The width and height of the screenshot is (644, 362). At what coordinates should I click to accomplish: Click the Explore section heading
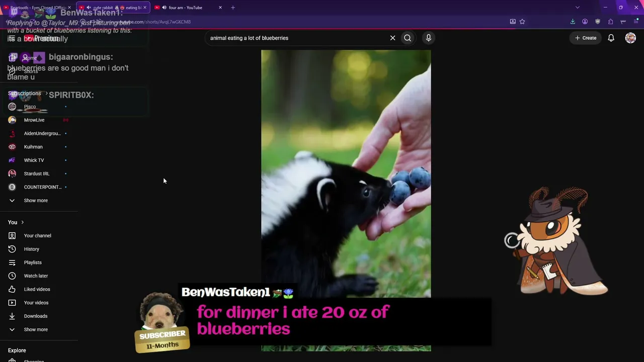(17, 350)
